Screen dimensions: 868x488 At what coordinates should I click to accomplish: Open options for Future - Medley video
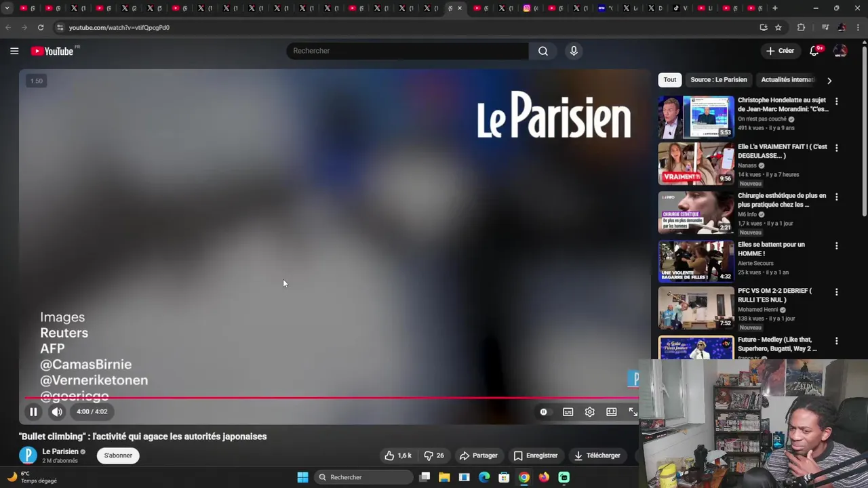tap(836, 341)
